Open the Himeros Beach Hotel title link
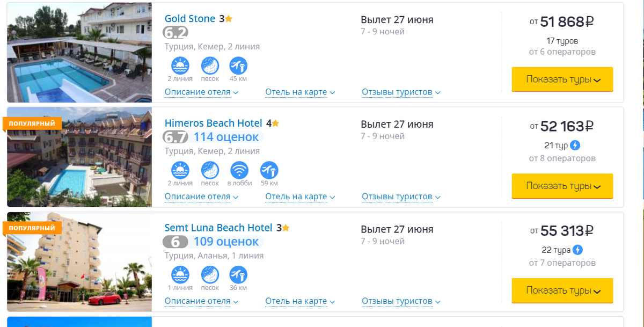 (213, 123)
